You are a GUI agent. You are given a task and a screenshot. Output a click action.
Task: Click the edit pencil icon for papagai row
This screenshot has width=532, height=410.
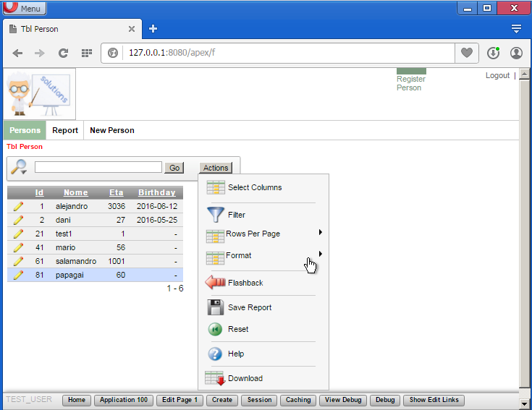[18, 275]
